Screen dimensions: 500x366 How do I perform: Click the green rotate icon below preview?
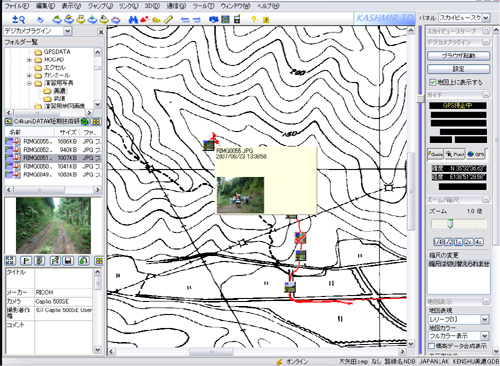pos(83,261)
